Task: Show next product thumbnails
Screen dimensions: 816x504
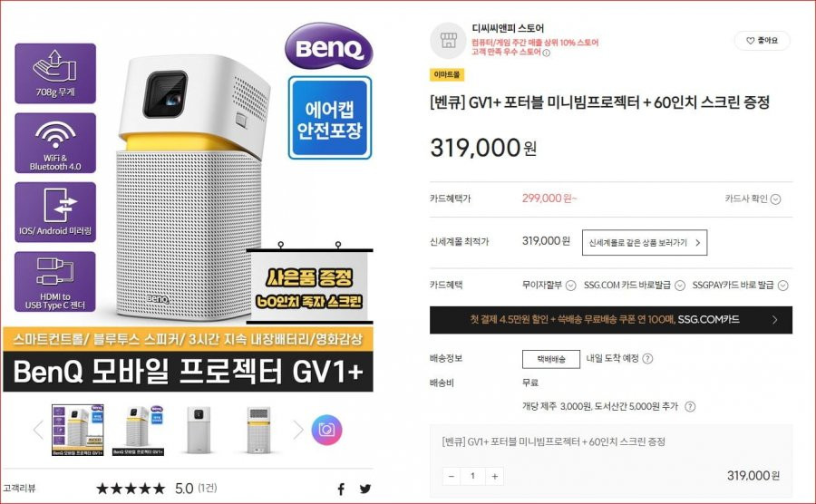Action: coord(297,430)
